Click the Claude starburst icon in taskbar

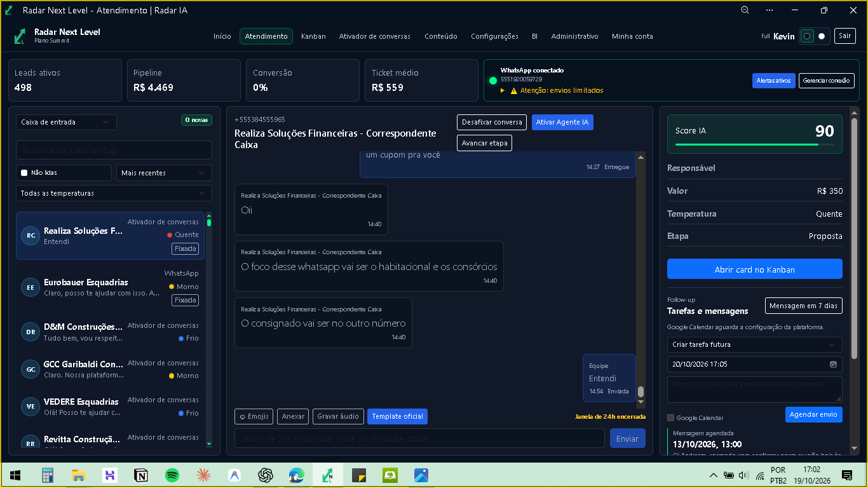click(203, 475)
